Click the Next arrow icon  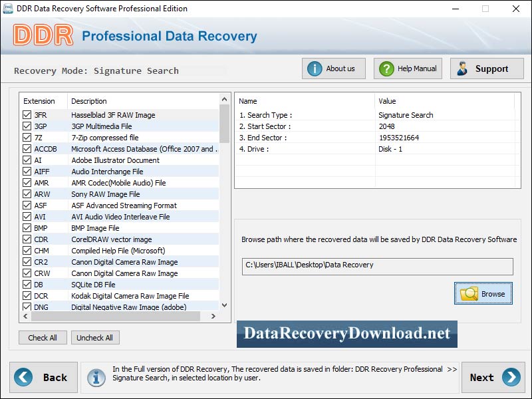[511, 377]
